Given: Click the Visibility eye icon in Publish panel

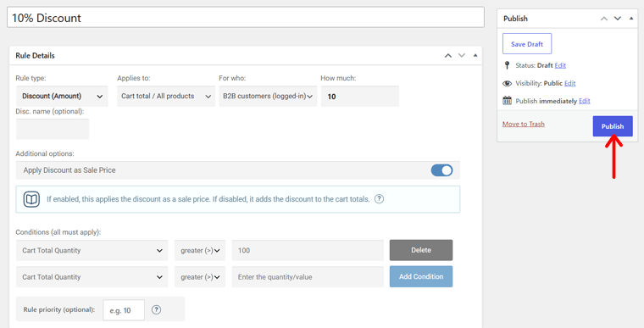Looking at the screenshot, I should click(x=508, y=83).
